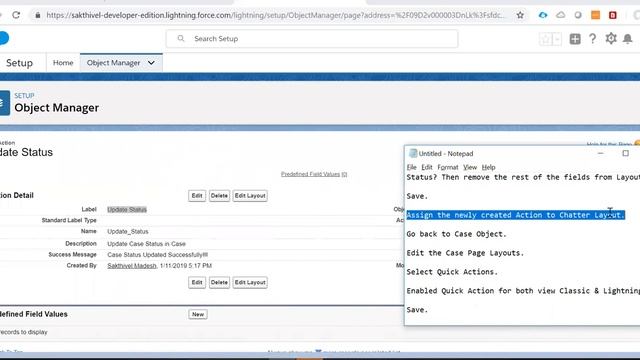Open the notifications bell

click(x=628, y=39)
